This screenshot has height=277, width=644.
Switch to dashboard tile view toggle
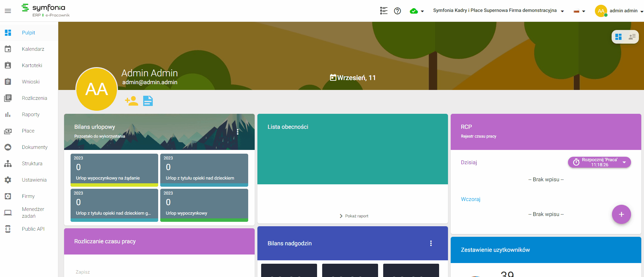(618, 37)
